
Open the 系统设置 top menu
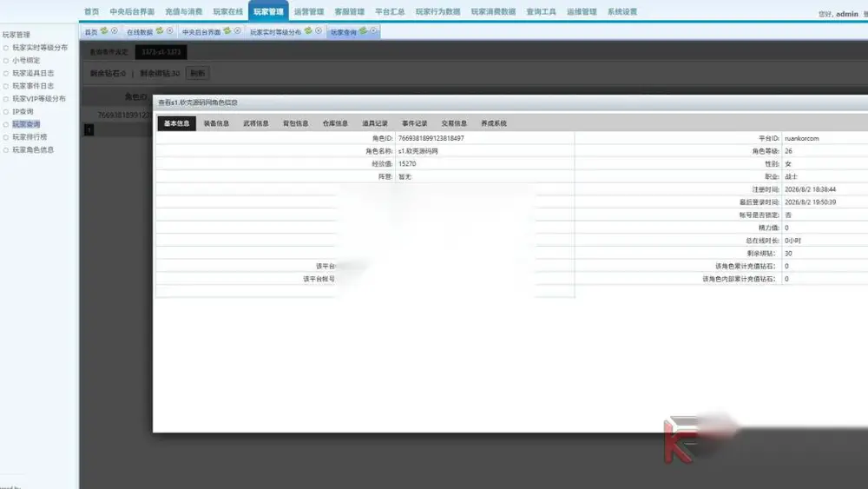[622, 11]
